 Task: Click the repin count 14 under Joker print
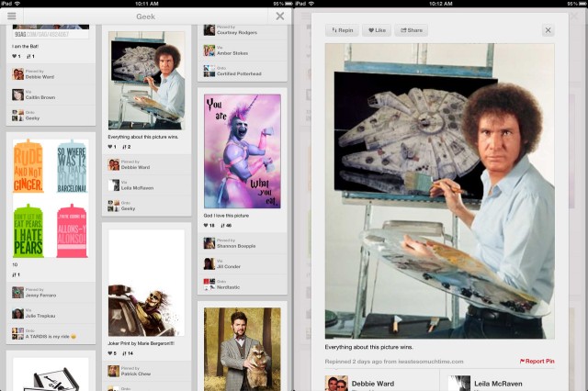[128, 353]
